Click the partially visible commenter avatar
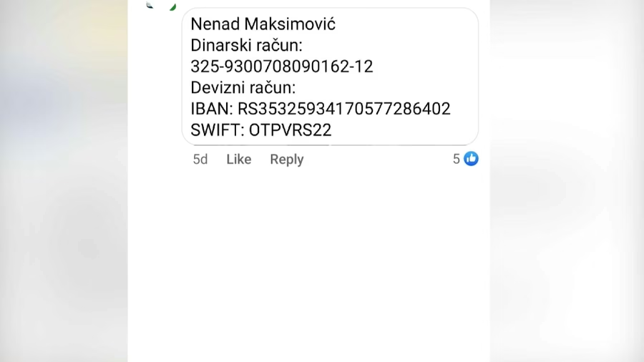 pos(161,6)
